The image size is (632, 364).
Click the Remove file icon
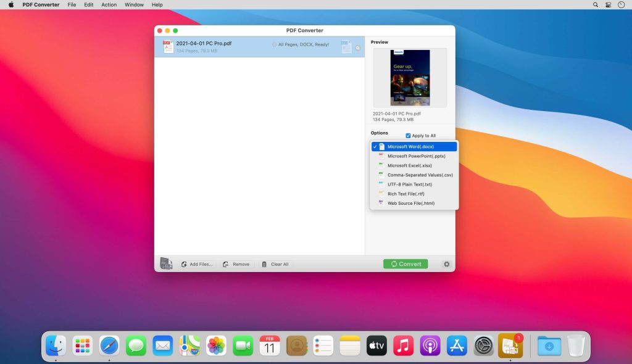226,264
